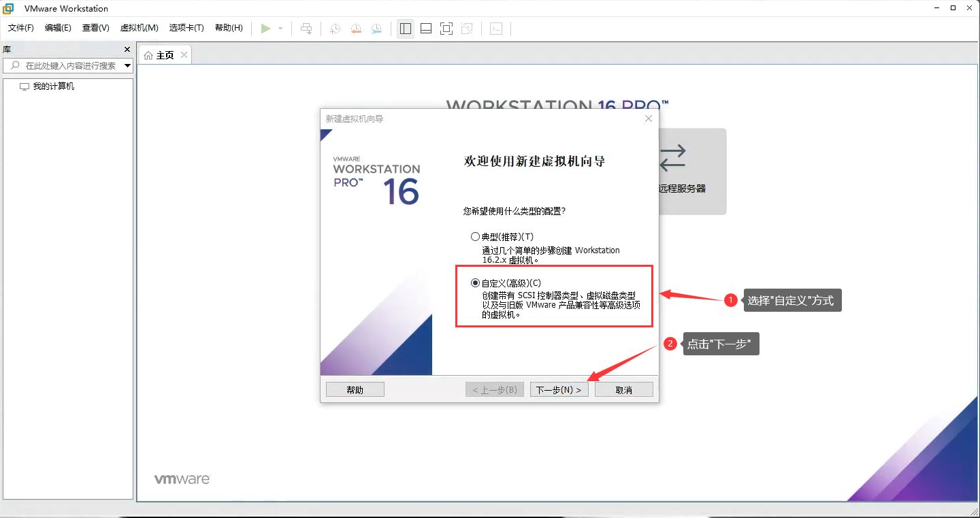This screenshot has height=518, width=980.
Task: Click the revert to snapshot toolbar icon
Action: tap(356, 29)
